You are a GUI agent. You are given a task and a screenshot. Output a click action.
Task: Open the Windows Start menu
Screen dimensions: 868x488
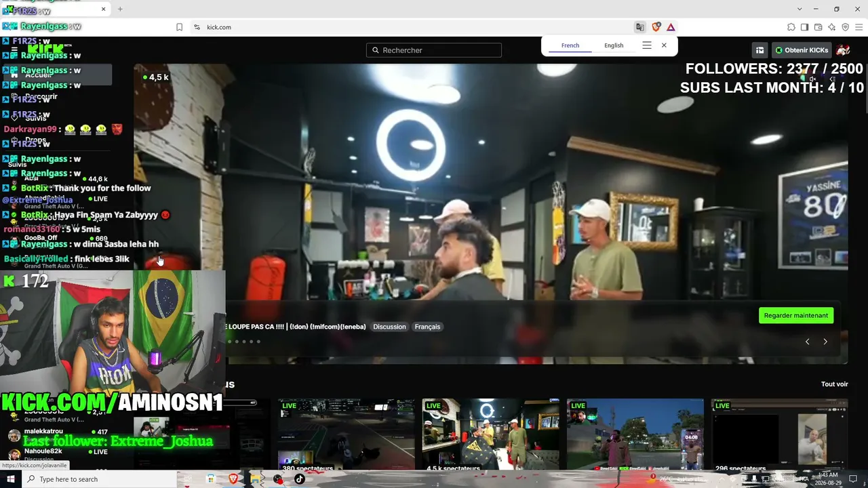[10, 479]
